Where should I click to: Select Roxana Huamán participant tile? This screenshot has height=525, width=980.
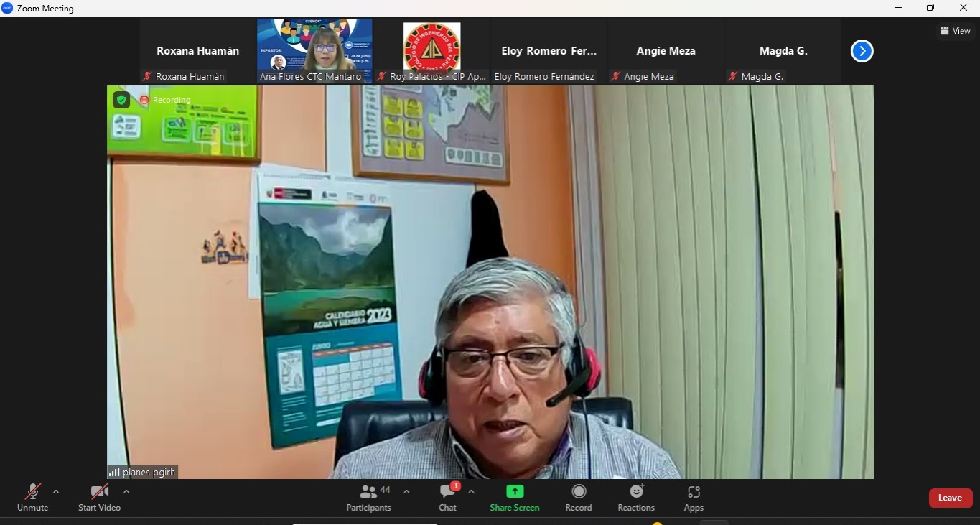197,51
